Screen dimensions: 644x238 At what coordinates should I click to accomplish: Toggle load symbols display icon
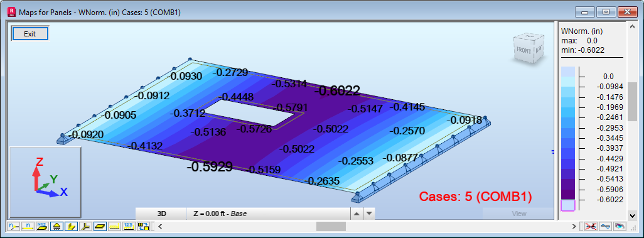115,226
